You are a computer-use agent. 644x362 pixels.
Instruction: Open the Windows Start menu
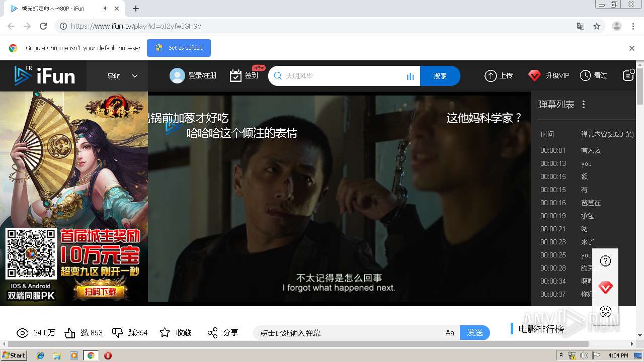[14, 355]
